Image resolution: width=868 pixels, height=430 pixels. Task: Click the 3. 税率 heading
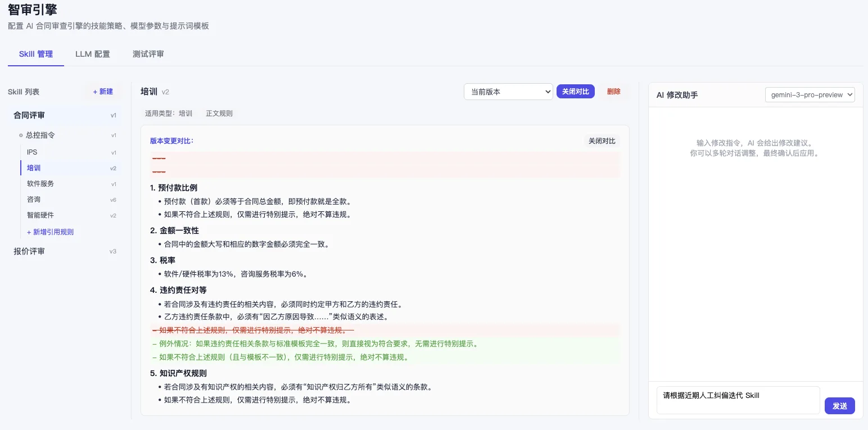point(162,260)
